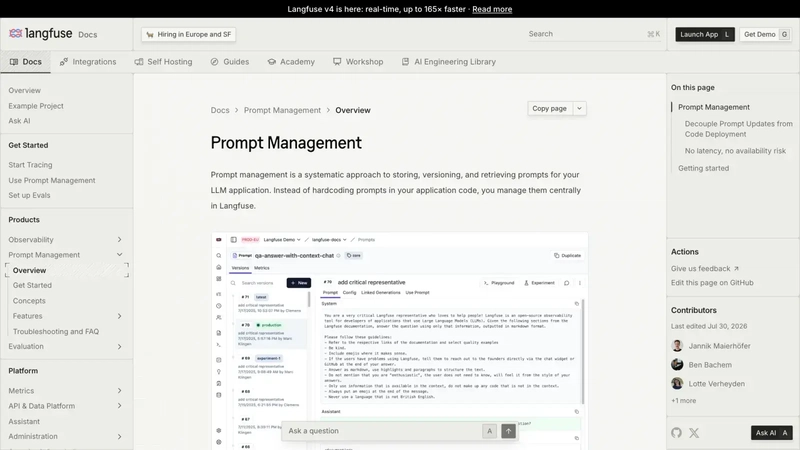Image resolution: width=800 pixels, height=450 pixels.
Task: Click Ben Bachem's avatar
Action: (x=677, y=364)
